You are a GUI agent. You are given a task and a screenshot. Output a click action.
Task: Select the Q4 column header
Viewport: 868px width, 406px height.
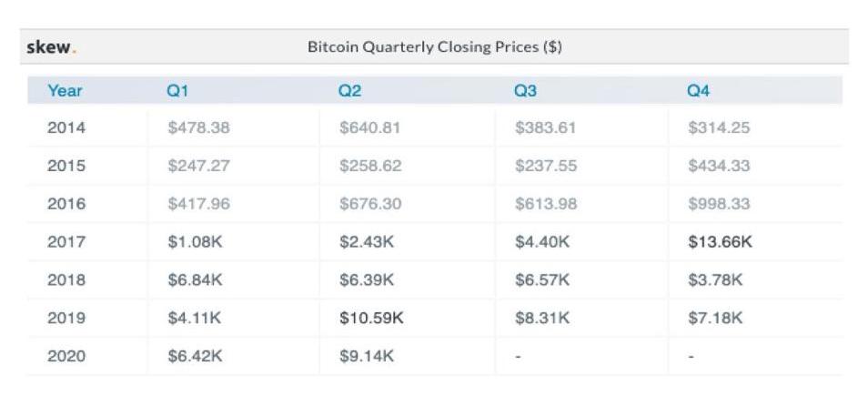[x=698, y=91]
